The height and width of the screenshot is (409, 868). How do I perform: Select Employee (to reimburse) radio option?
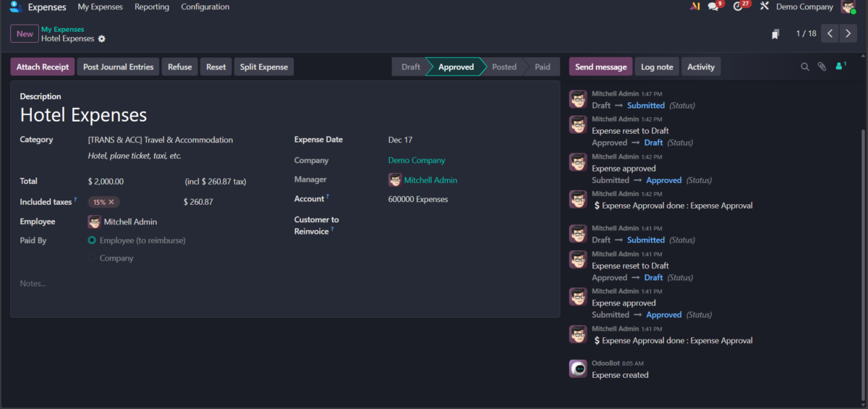pos(92,240)
